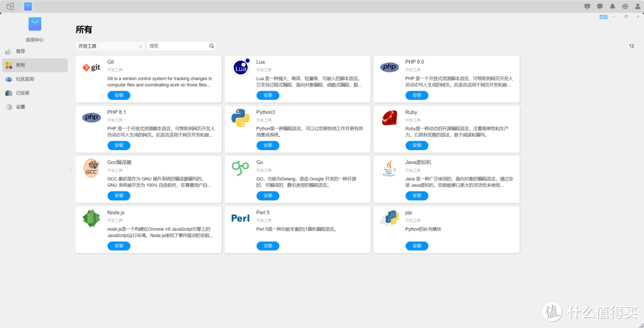Screen dimensions: 644x328
Task: Click the Python3 app title
Action: point(265,112)
